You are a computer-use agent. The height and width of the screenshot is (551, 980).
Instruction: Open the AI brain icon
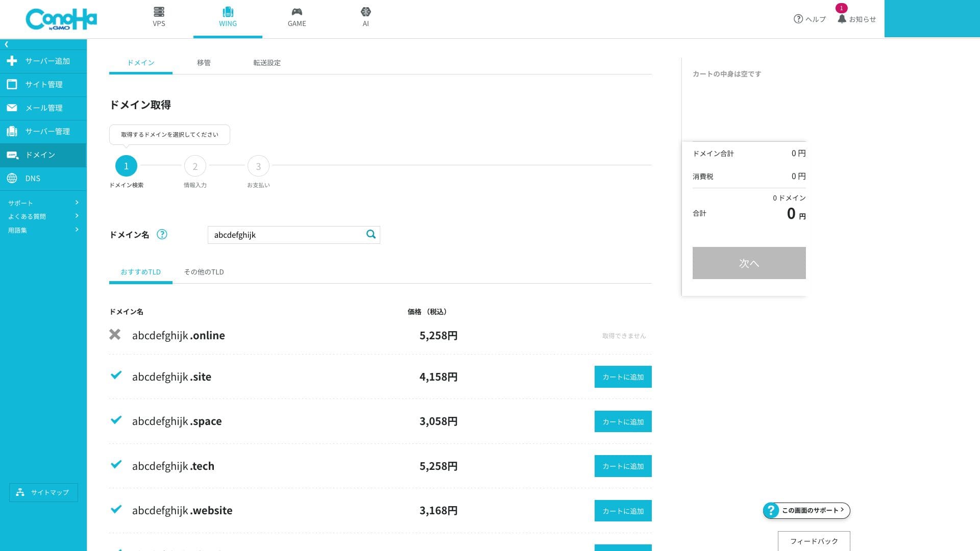coord(365,12)
